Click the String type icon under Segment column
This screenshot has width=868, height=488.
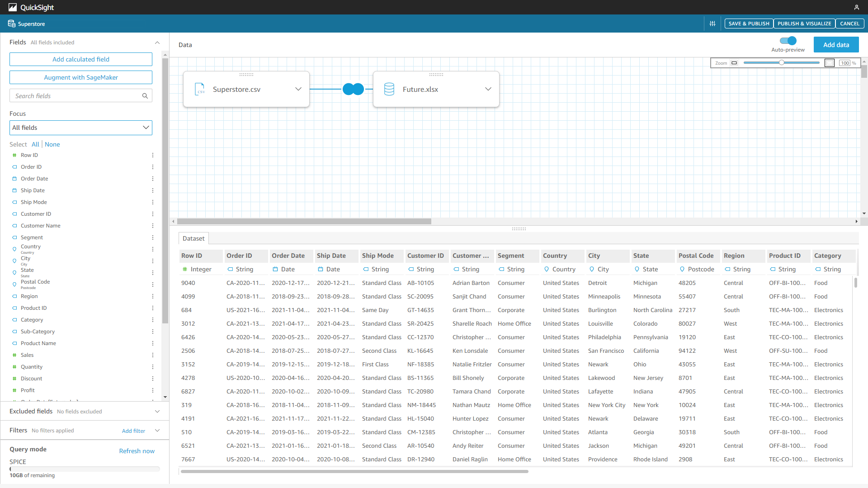pyautogui.click(x=501, y=269)
